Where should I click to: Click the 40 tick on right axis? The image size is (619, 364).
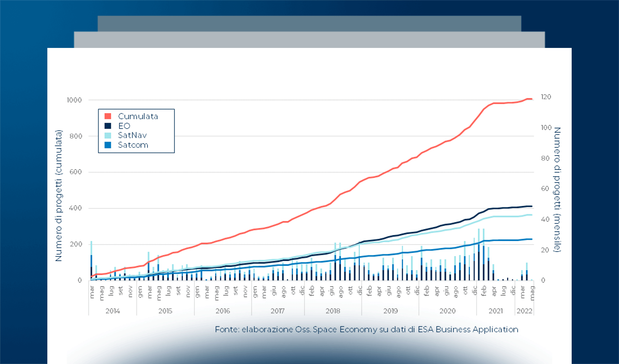(x=545, y=219)
